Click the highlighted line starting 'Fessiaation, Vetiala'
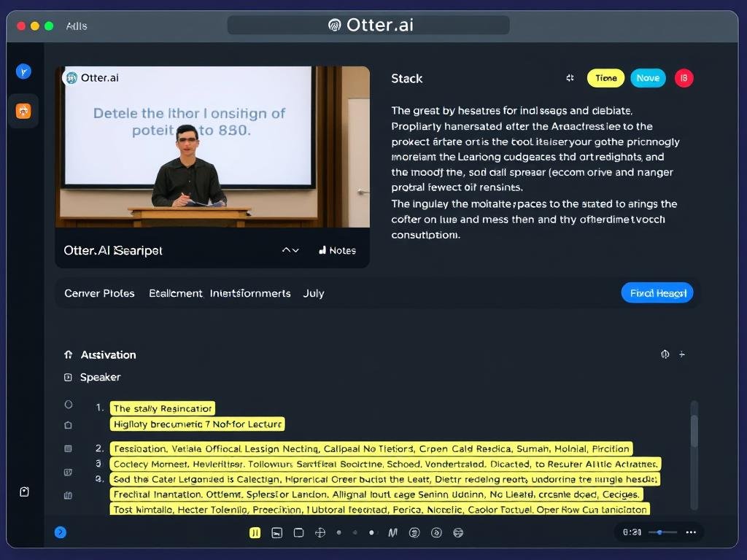Viewport: 747px width, 560px height. coord(371,448)
